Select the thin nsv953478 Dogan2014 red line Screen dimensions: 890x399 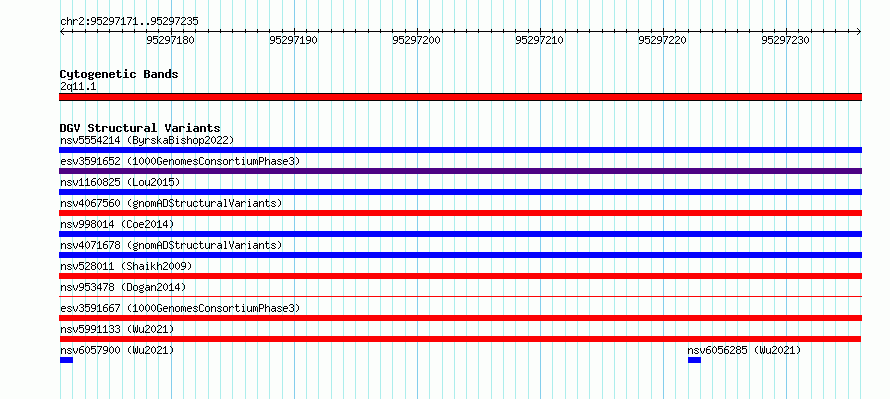click(460, 296)
